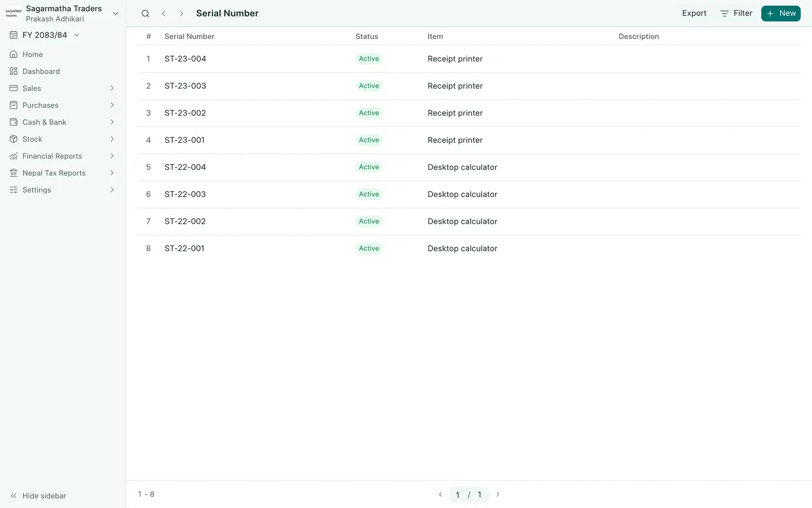Viewport: 812px width, 508px height.
Task: Open the fiscal year FY 2083/84 dropdown
Action: pos(45,35)
